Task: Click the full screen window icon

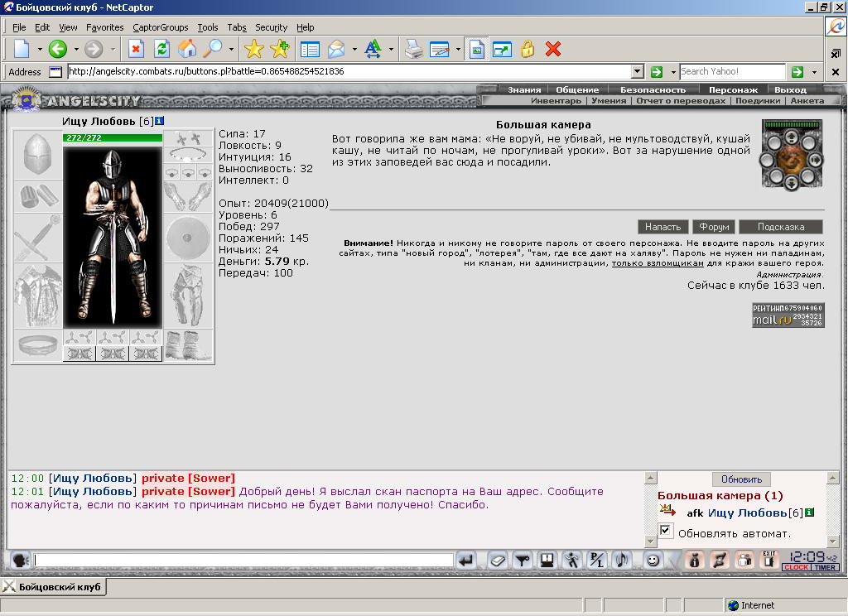Action: [503, 49]
